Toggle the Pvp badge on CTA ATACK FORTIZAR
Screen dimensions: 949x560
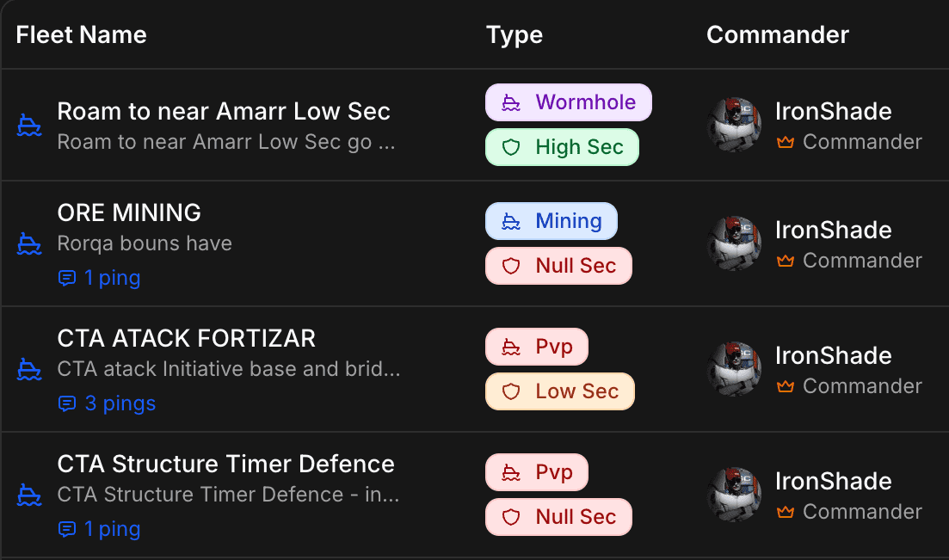(536, 347)
